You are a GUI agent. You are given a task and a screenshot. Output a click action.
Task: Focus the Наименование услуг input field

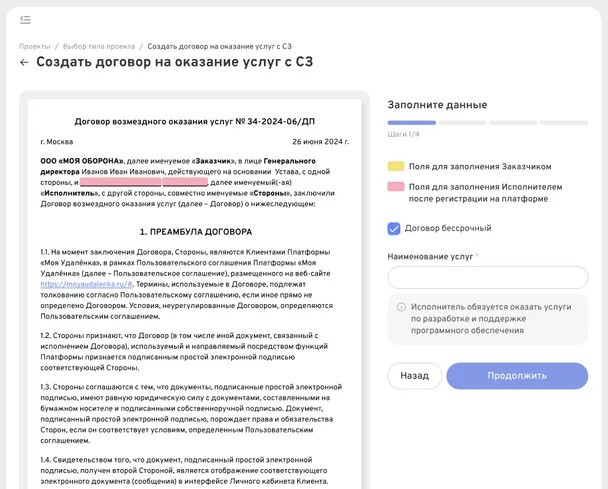pyautogui.click(x=487, y=277)
